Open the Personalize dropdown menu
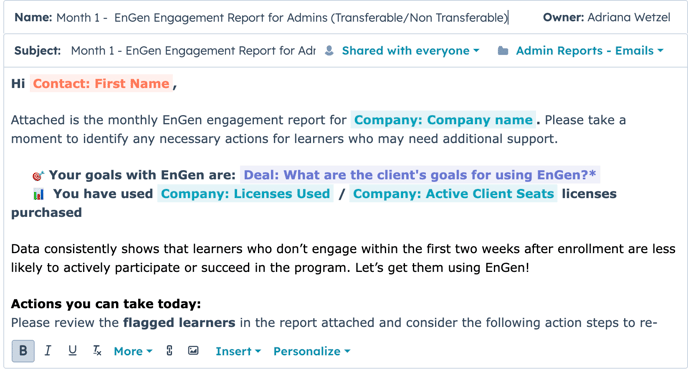 pos(312,351)
